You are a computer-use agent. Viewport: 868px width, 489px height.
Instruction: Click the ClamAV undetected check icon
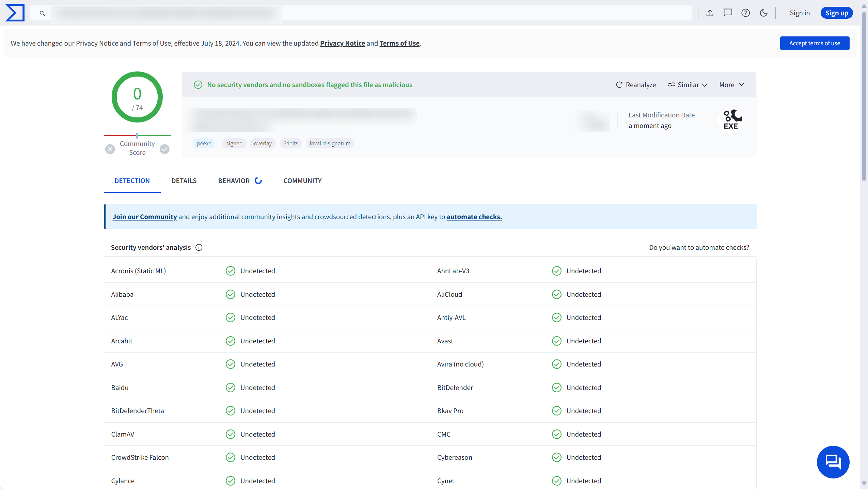coord(231,434)
